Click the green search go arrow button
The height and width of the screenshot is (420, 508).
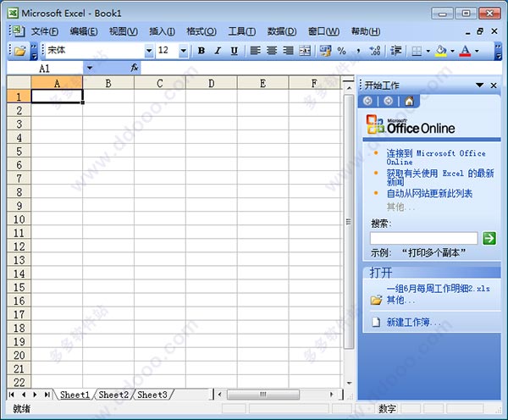[x=489, y=238]
